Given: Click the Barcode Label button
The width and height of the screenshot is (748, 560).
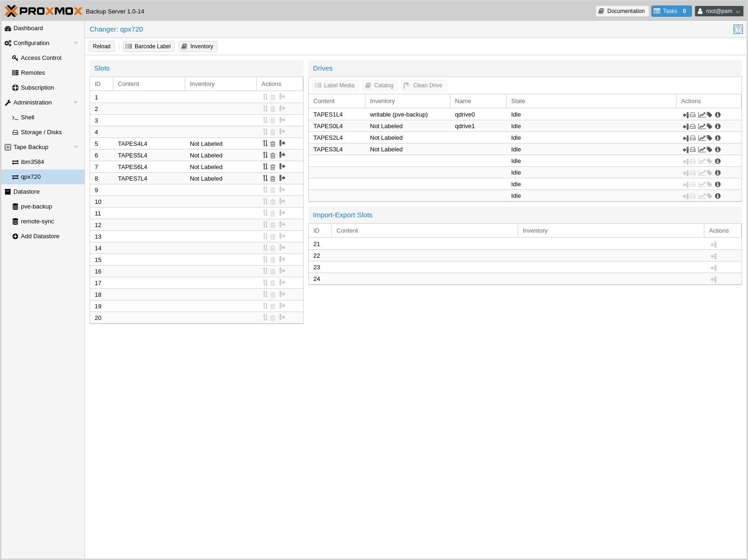Looking at the screenshot, I should click(149, 46).
